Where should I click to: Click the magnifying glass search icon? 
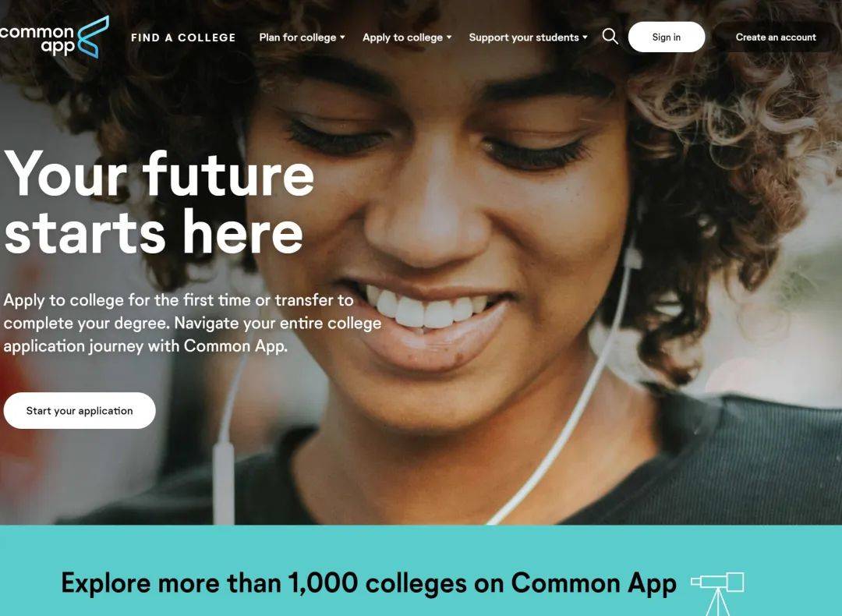click(610, 37)
